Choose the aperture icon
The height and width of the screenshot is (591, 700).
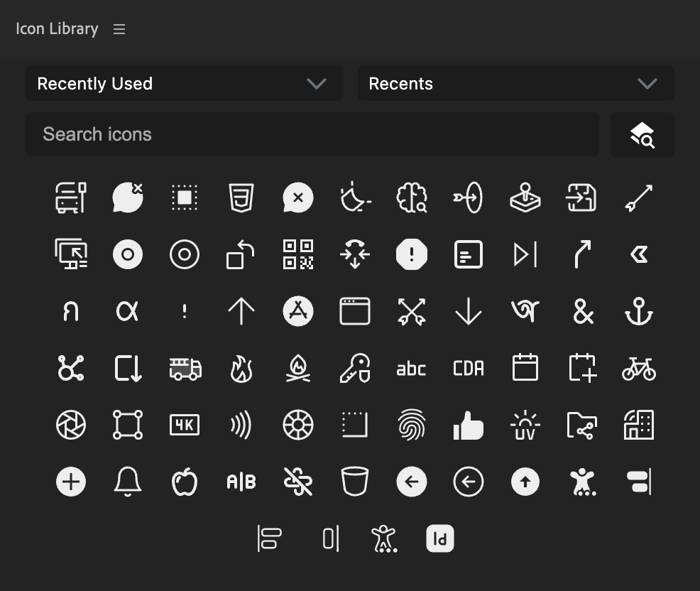(70, 425)
